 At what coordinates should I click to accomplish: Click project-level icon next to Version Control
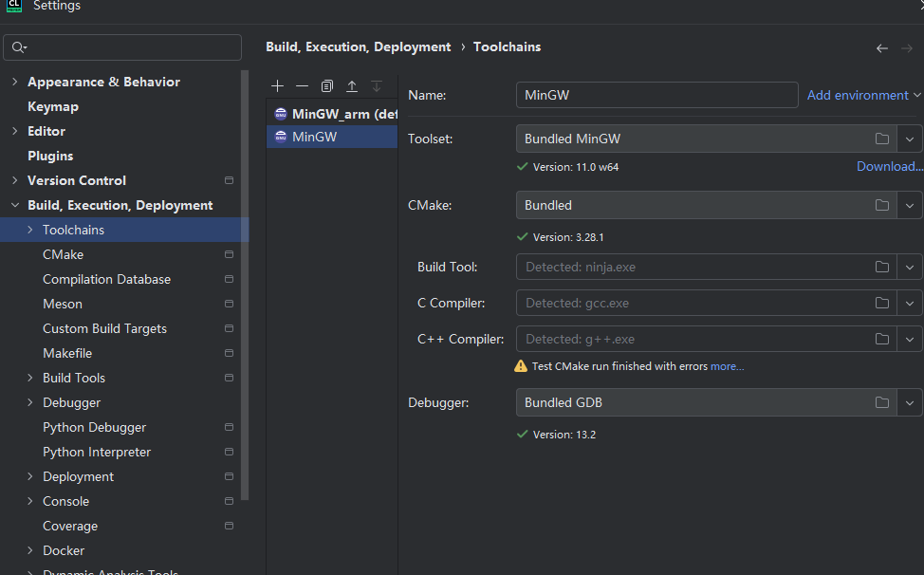(230, 180)
